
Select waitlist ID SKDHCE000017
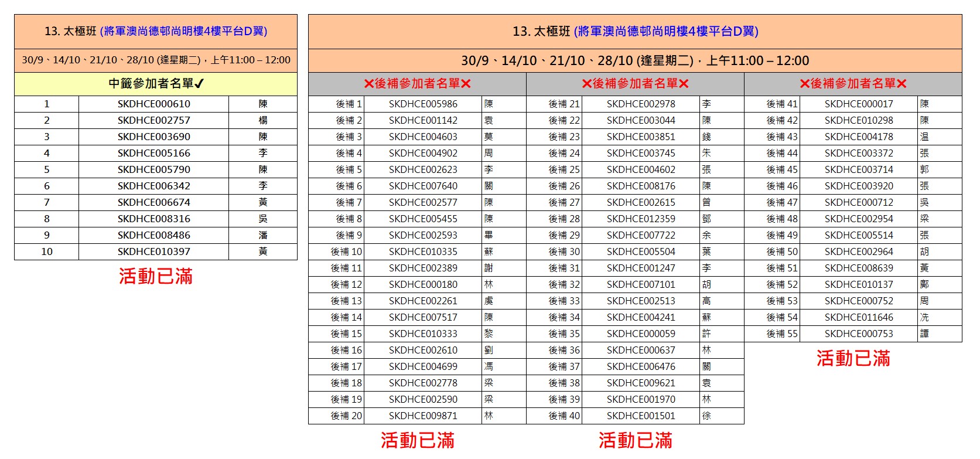[859, 104]
